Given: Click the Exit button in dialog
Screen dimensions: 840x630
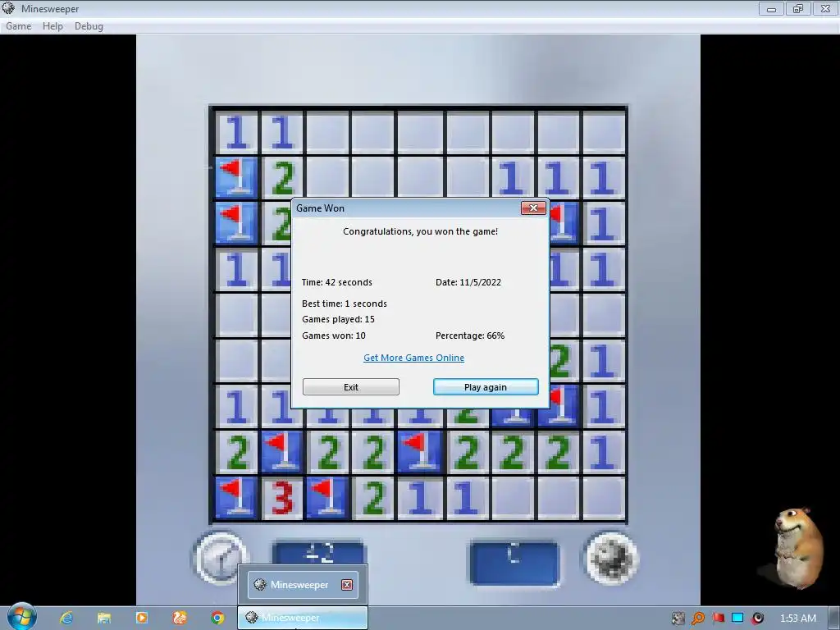Looking at the screenshot, I should tap(351, 387).
